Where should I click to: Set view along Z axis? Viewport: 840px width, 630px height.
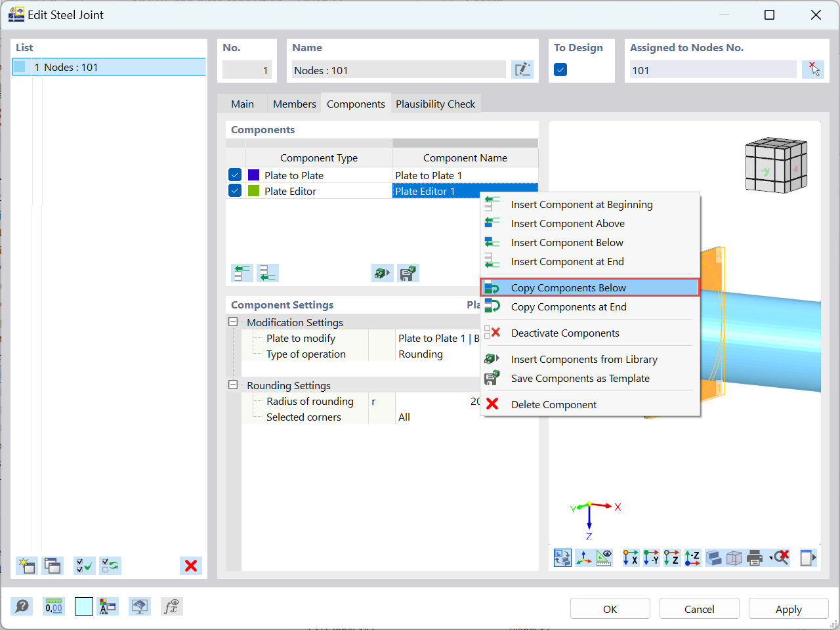[x=671, y=558]
